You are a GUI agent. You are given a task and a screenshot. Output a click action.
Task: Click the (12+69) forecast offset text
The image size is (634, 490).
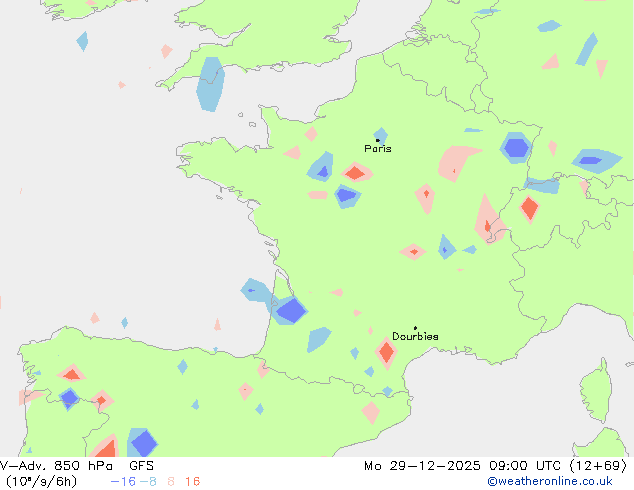click(598, 466)
